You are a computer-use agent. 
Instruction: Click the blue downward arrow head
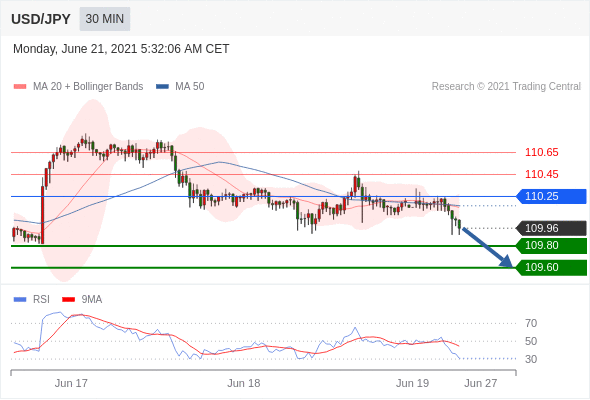point(506,261)
